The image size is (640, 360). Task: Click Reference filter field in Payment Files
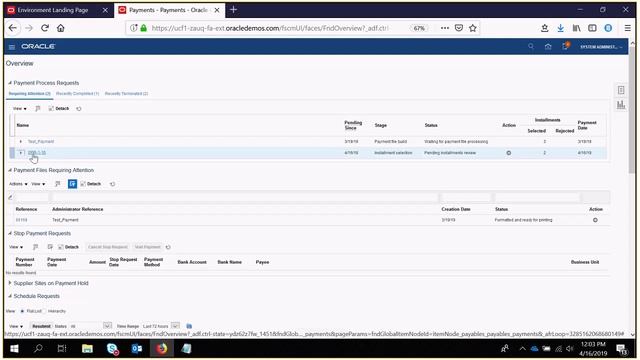32,198
